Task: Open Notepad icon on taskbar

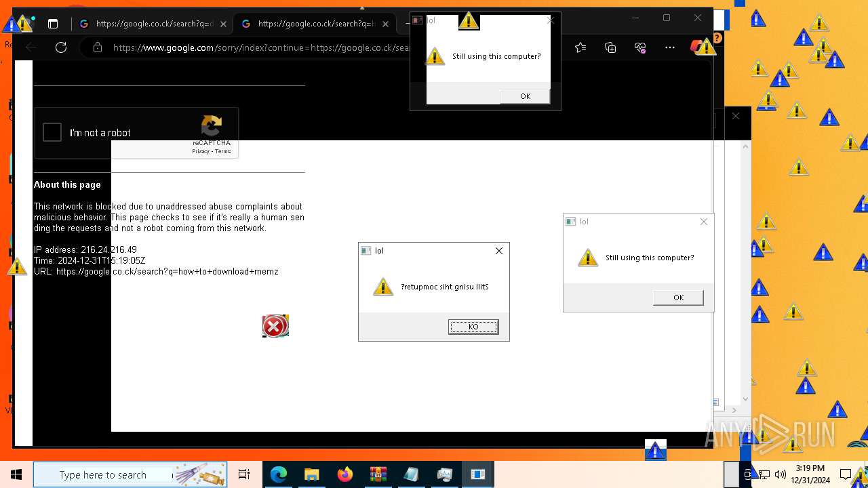Action: tap(411, 474)
